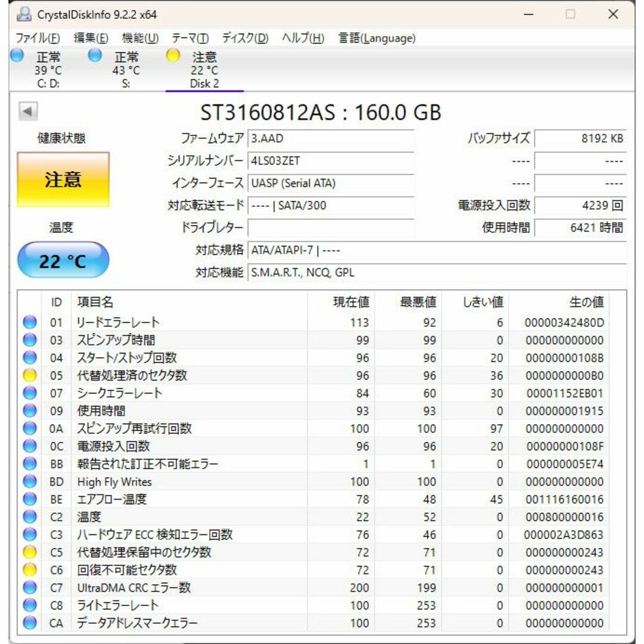
Task: Click status orb for attribute BB 報告された訂正不可能エラー
Action: (x=30, y=463)
